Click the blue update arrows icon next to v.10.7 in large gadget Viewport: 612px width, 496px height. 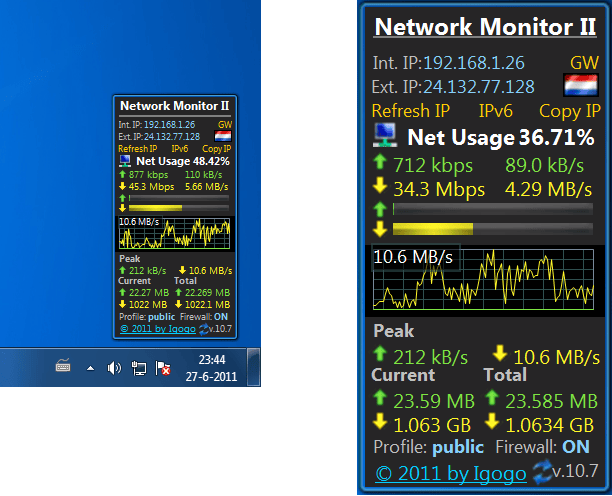(x=543, y=472)
